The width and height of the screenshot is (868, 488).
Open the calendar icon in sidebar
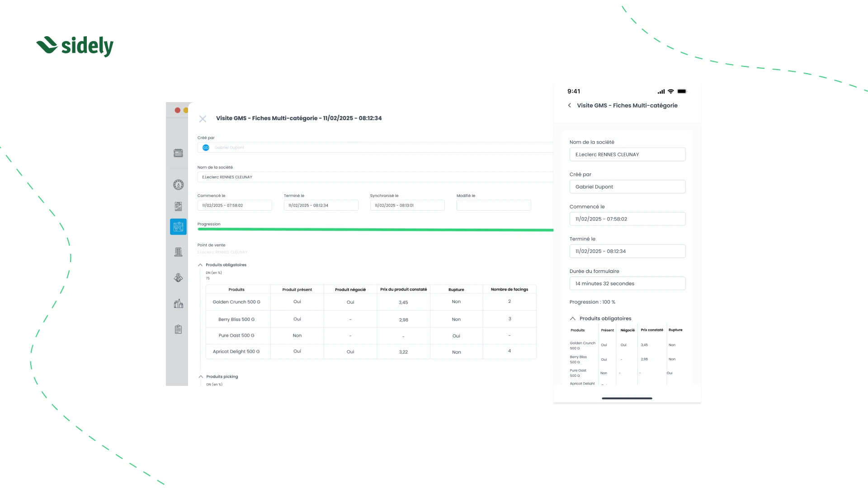[x=178, y=153]
